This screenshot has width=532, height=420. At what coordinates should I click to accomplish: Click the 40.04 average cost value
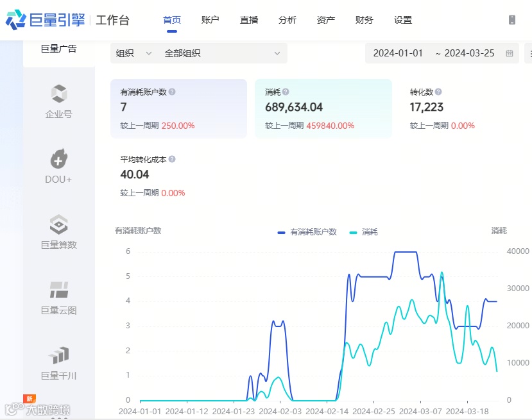point(135,174)
